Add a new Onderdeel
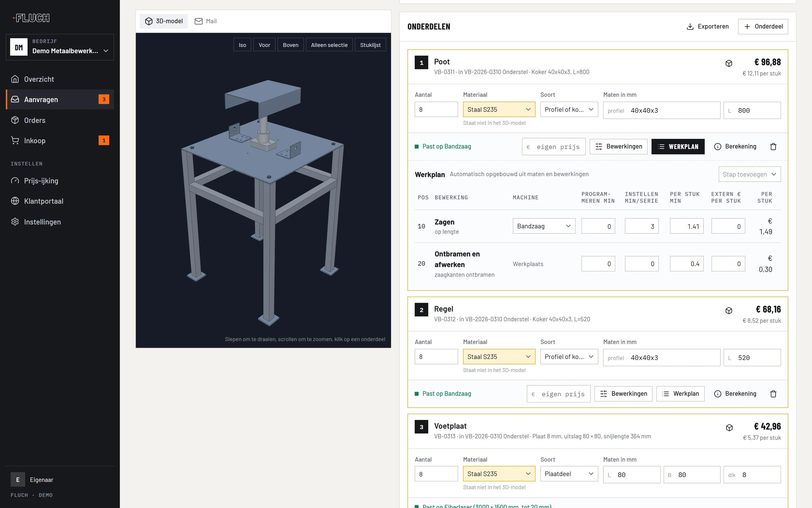Viewport: 812px width, 508px height. (x=763, y=27)
